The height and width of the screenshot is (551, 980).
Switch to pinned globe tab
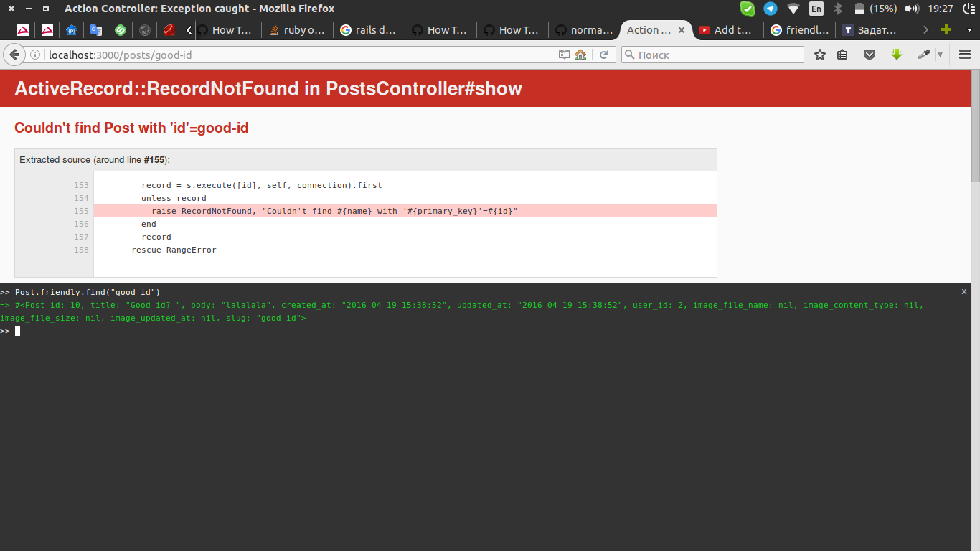coord(145,30)
